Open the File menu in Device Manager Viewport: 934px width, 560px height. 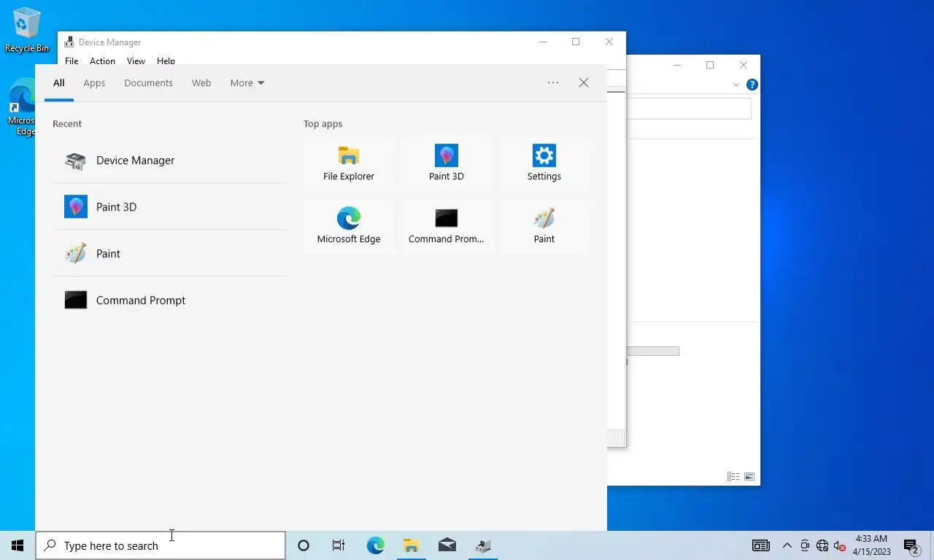point(72,61)
